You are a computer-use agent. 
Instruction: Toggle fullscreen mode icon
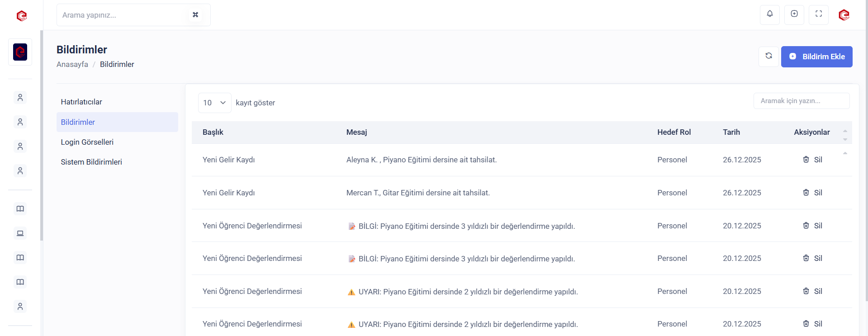pos(818,14)
